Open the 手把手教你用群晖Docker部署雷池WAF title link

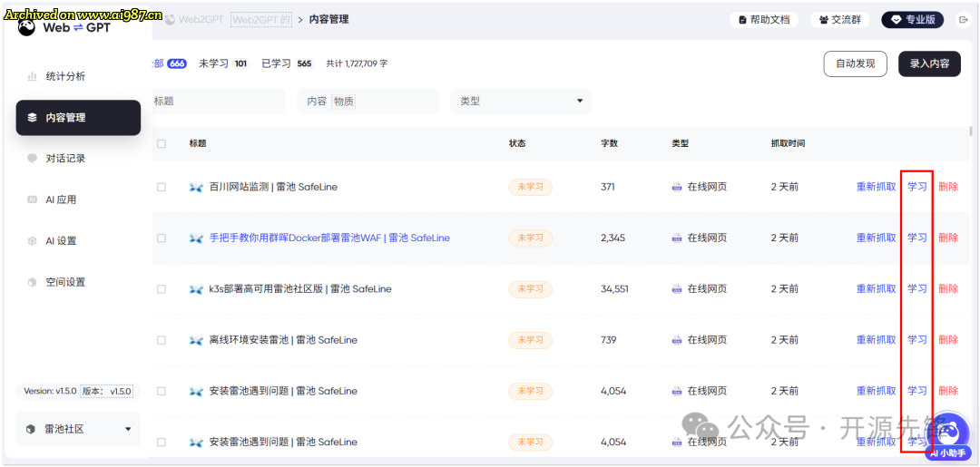coord(329,238)
